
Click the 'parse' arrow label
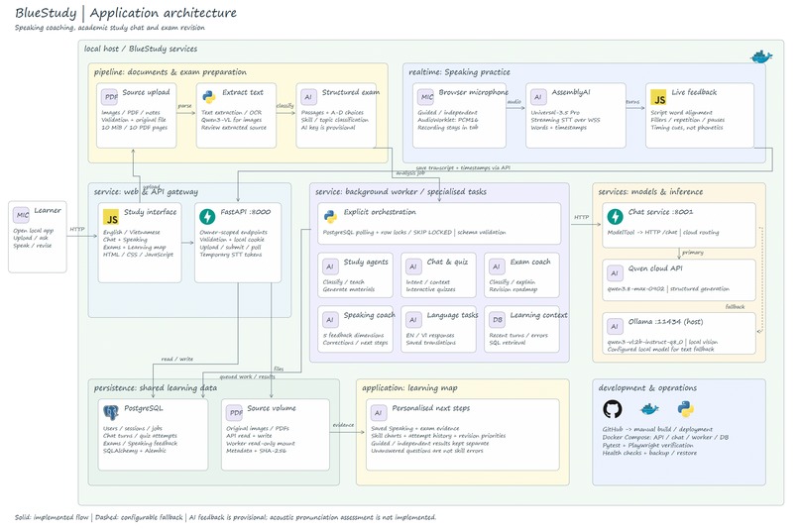(x=185, y=106)
